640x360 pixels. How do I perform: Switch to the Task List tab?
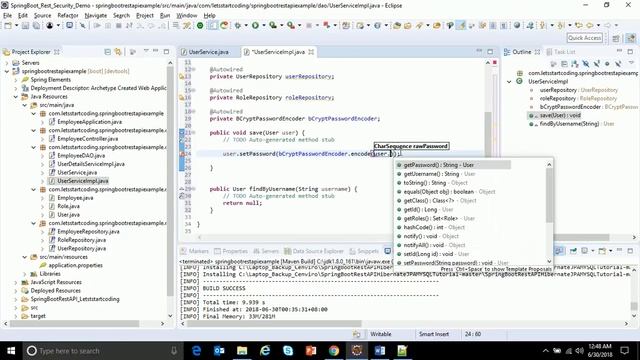[560, 52]
